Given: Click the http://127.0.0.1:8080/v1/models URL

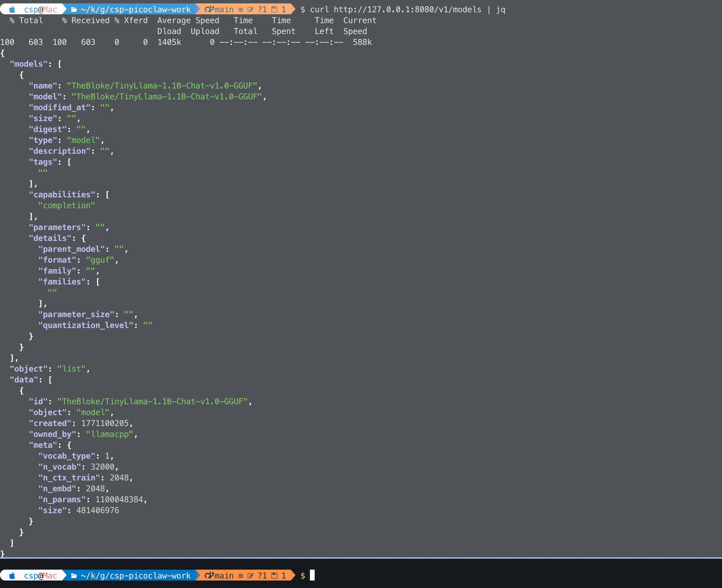Looking at the screenshot, I should pyautogui.click(x=407, y=9).
